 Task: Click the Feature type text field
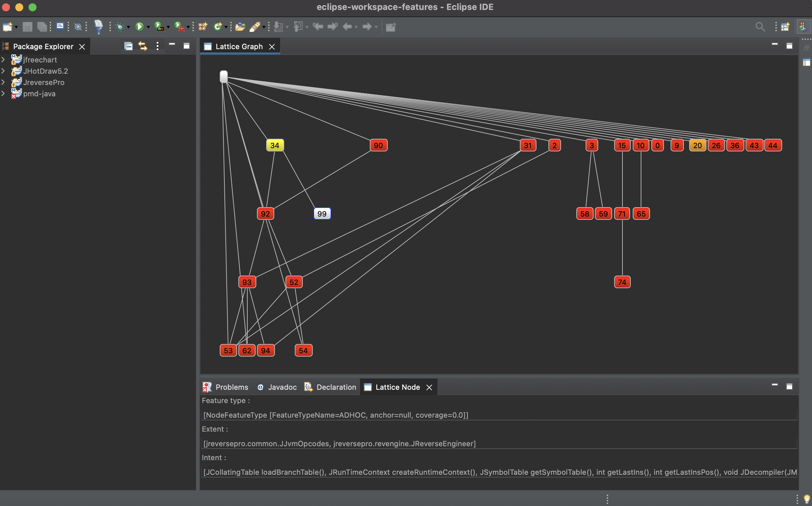(x=499, y=415)
